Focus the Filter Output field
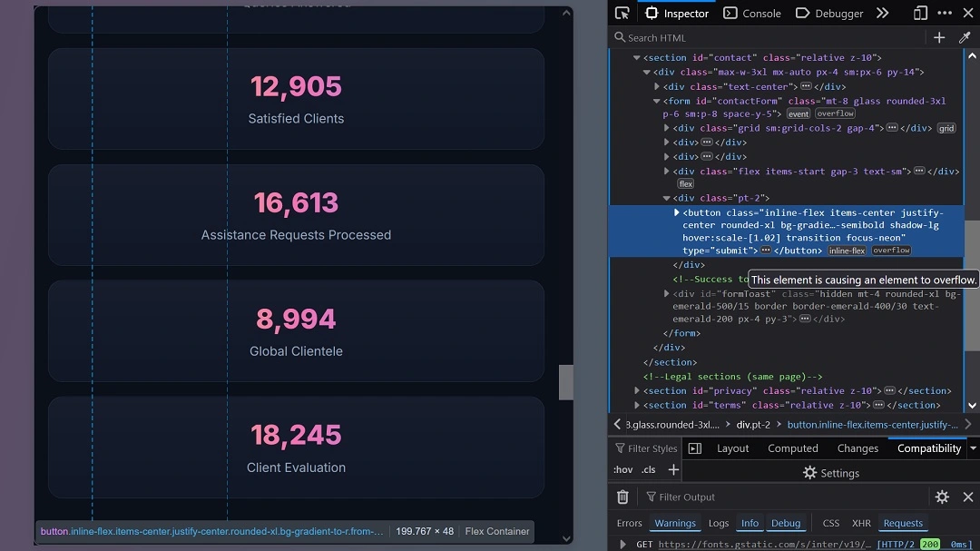The width and height of the screenshot is (980, 551). click(x=784, y=497)
